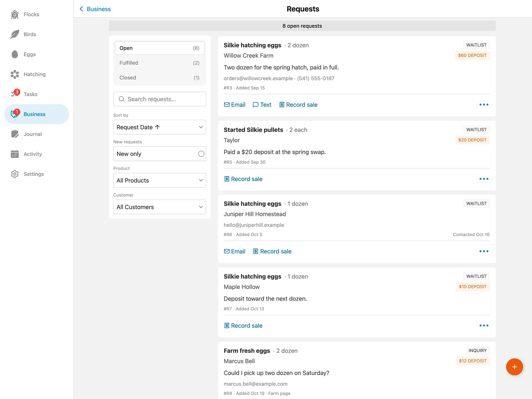
Task: Open the Journal section
Action: coord(37,134)
